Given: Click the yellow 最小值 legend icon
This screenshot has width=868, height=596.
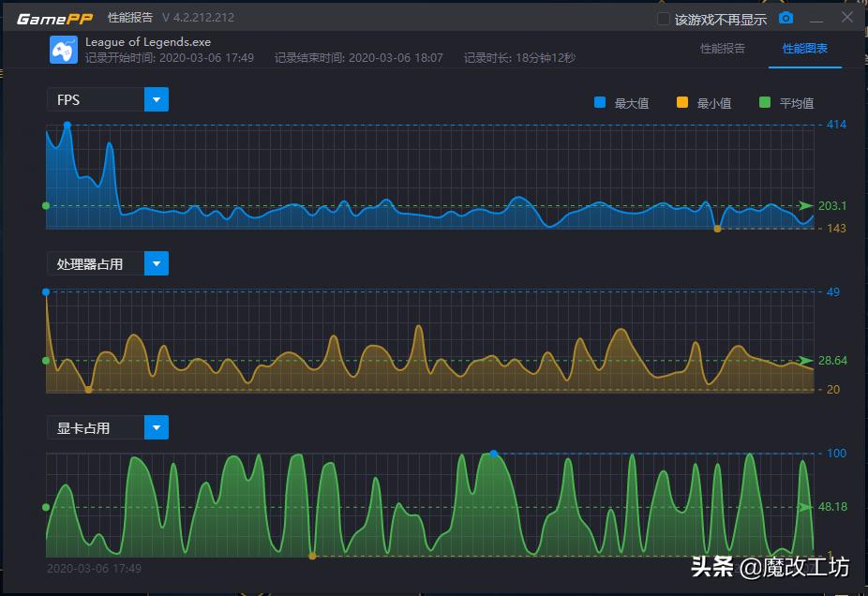Looking at the screenshot, I should coord(681,102).
